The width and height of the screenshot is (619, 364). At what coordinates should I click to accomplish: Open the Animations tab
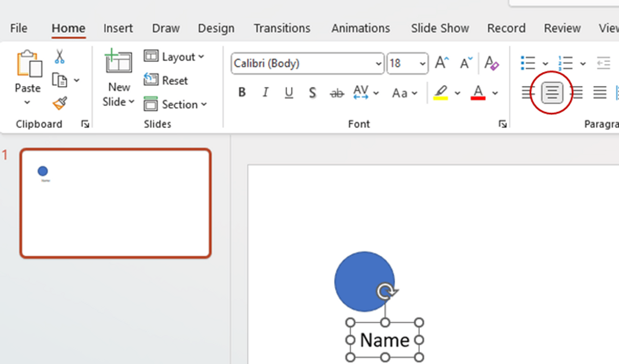click(x=361, y=28)
